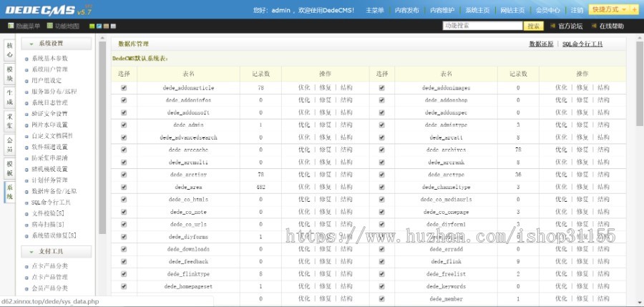Collapse the 系统设置 menu section
This screenshot has width=644, height=307.
57,44
